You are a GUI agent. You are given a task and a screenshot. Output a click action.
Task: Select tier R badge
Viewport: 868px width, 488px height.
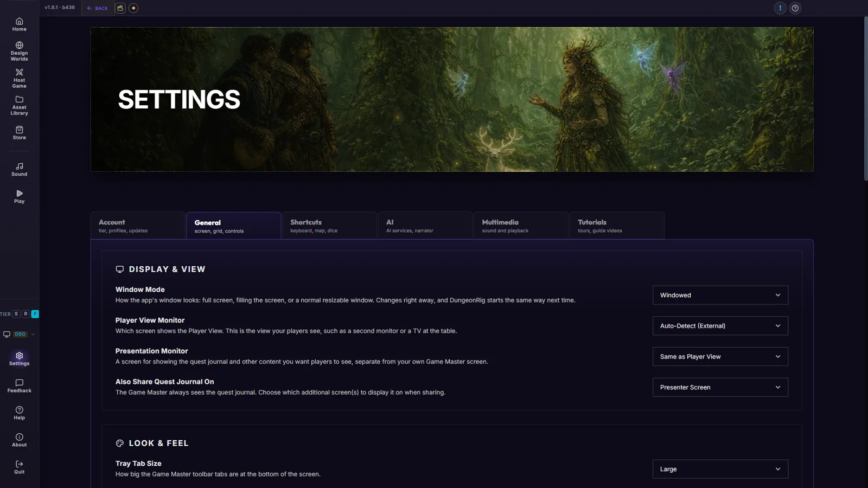pos(25,314)
